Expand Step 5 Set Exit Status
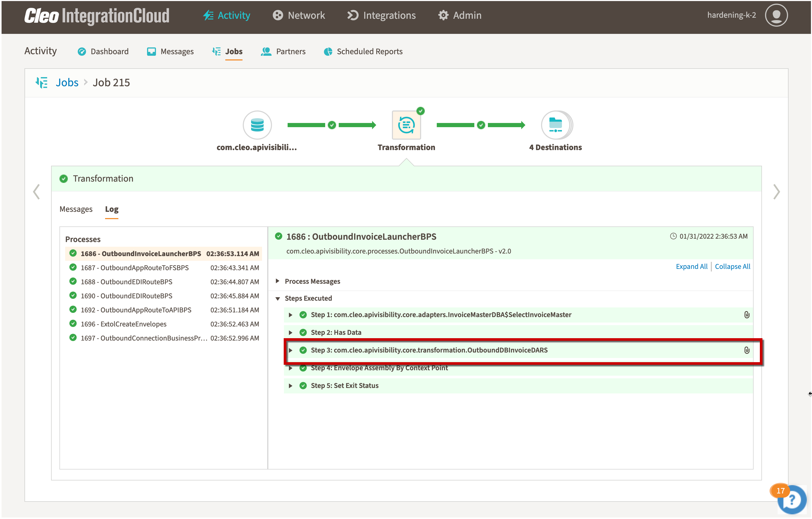The height and width of the screenshot is (519, 812). click(x=290, y=386)
